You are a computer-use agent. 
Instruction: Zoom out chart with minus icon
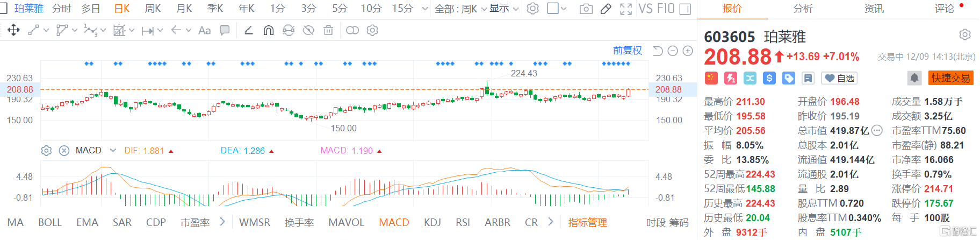[673, 51]
